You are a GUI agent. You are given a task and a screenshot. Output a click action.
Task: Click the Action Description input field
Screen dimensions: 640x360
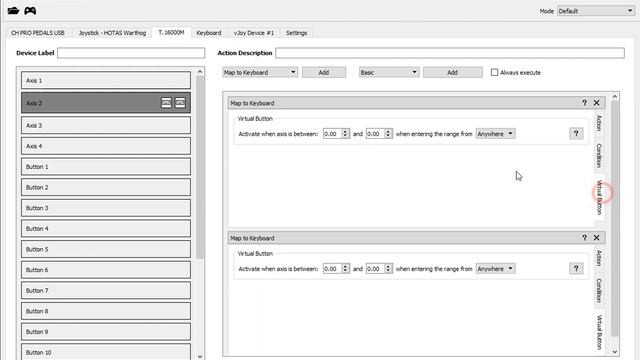point(450,53)
